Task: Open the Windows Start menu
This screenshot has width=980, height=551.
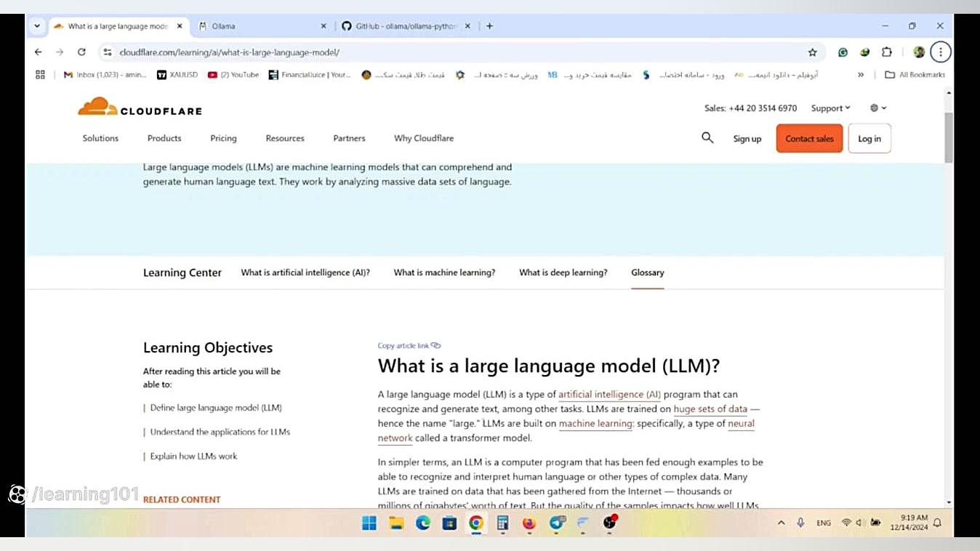Action: click(x=369, y=523)
